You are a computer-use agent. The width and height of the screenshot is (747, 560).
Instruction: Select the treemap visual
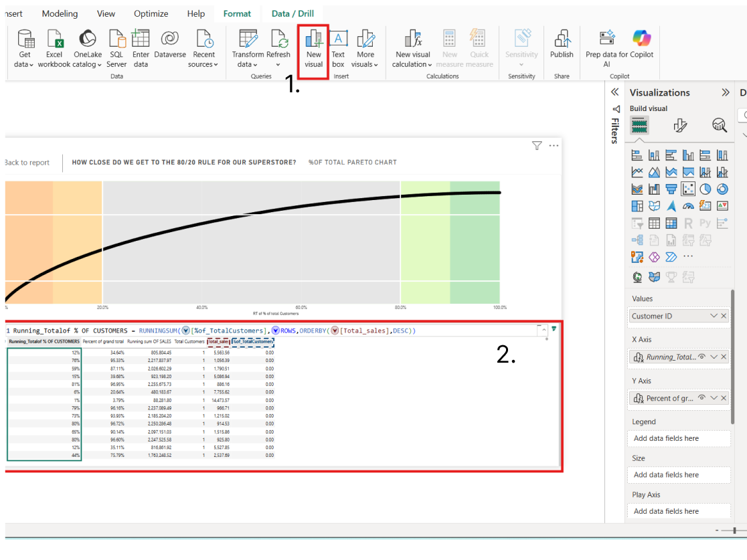point(637,206)
